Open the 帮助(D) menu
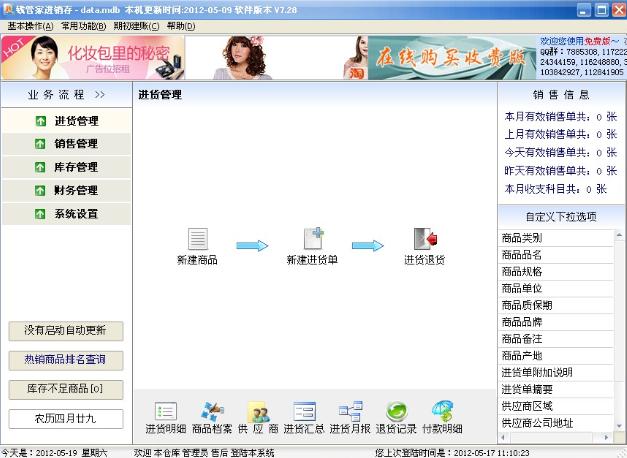 coord(181,26)
